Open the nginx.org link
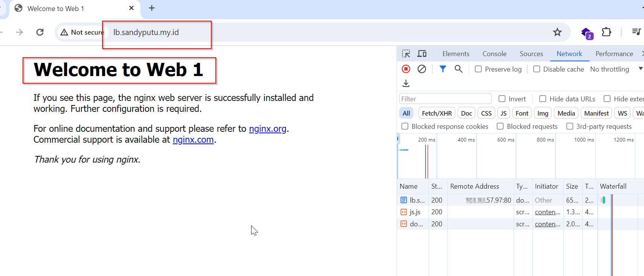The height and width of the screenshot is (276, 644). point(267,129)
